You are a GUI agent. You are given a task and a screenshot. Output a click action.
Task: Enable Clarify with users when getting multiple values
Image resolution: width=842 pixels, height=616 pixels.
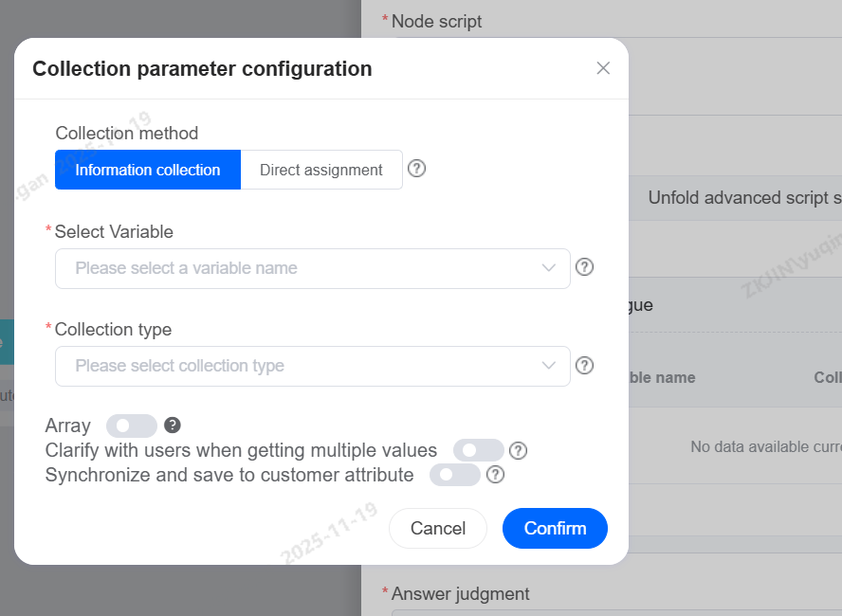coord(478,450)
